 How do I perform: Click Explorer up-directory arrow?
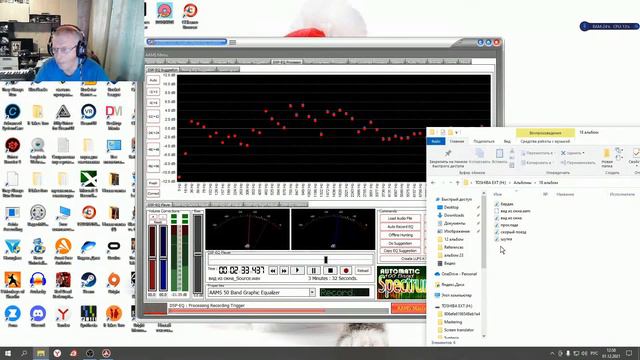point(457,183)
